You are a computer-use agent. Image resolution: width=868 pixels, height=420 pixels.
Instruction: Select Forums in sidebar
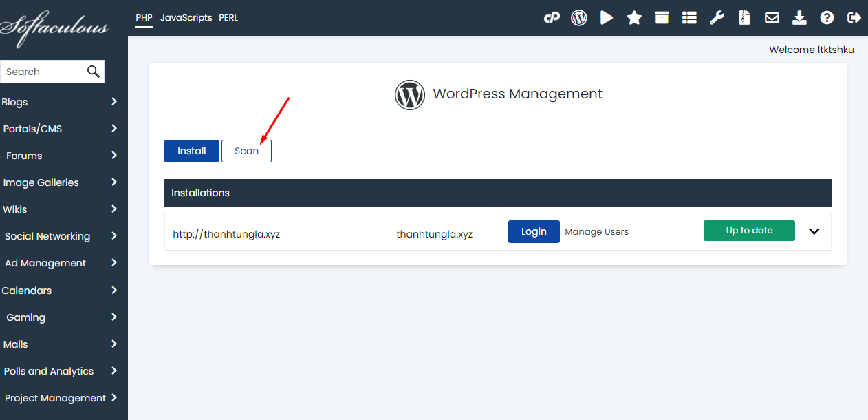[x=24, y=156]
